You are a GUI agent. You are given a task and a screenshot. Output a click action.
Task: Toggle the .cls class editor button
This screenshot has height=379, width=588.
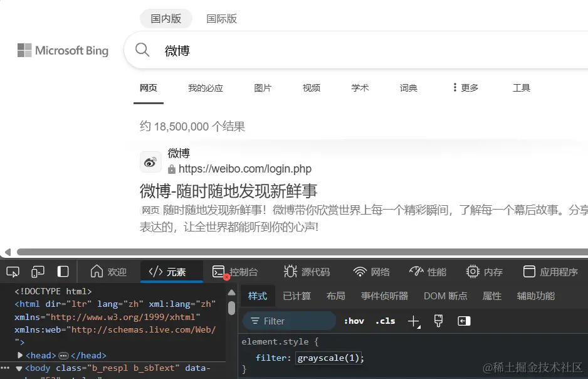pos(385,321)
